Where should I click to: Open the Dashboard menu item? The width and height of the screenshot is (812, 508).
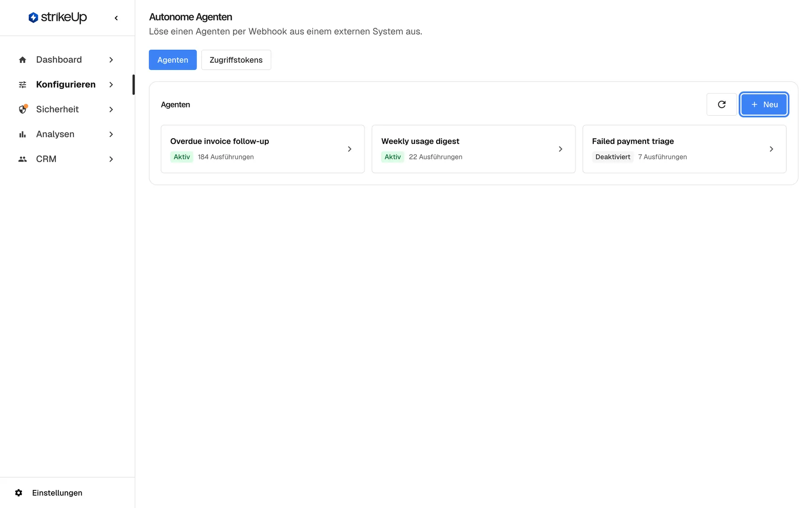pyautogui.click(x=67, y=60)
